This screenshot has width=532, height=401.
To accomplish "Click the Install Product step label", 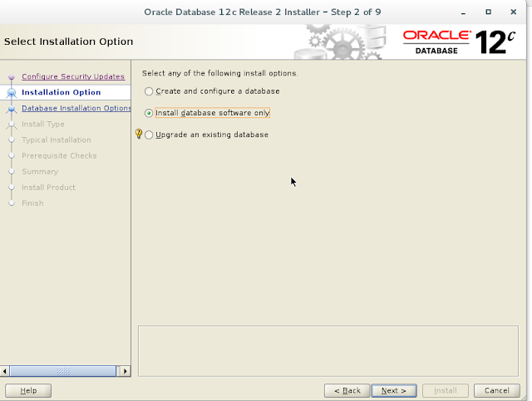I will (x=48, y=188).
